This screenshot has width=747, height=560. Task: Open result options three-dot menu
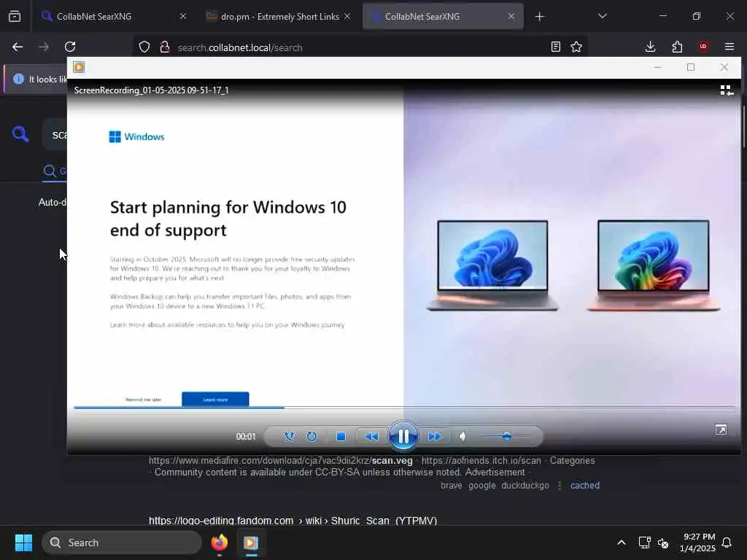pos(560,485)
